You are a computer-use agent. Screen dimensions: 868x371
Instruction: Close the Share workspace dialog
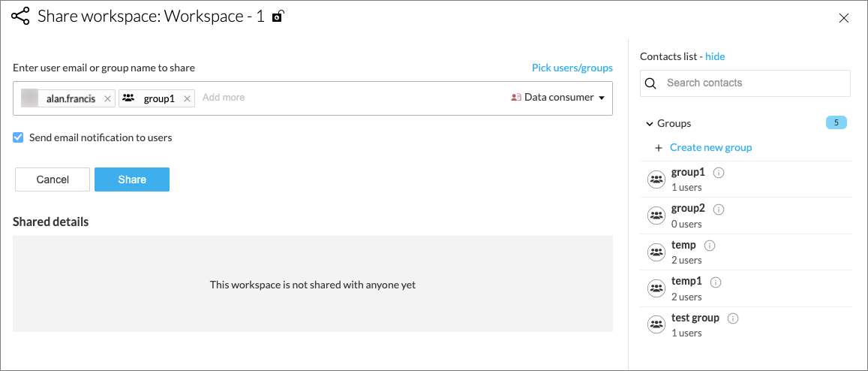pyautogui.click(x=844, y=19)
